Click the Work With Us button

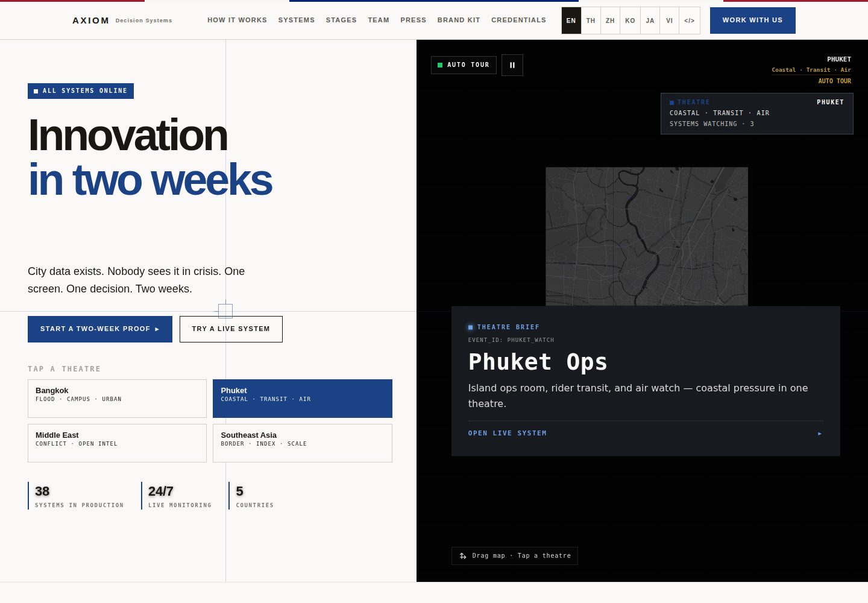click(753, 21)
